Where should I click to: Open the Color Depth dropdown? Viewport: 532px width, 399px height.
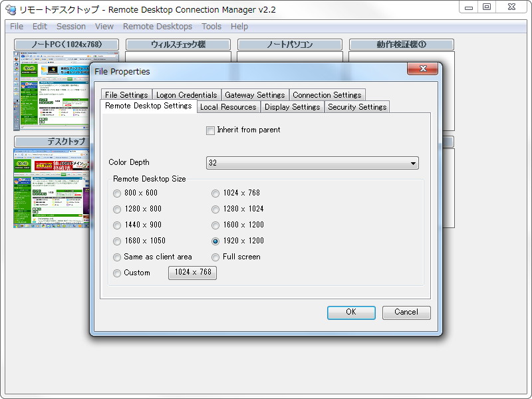(414, 162)
